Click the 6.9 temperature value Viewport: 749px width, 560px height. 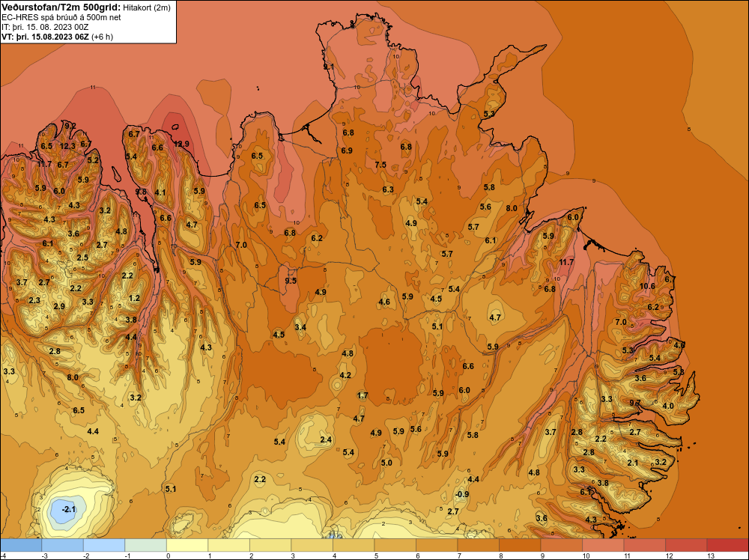[x=347, y=150]
